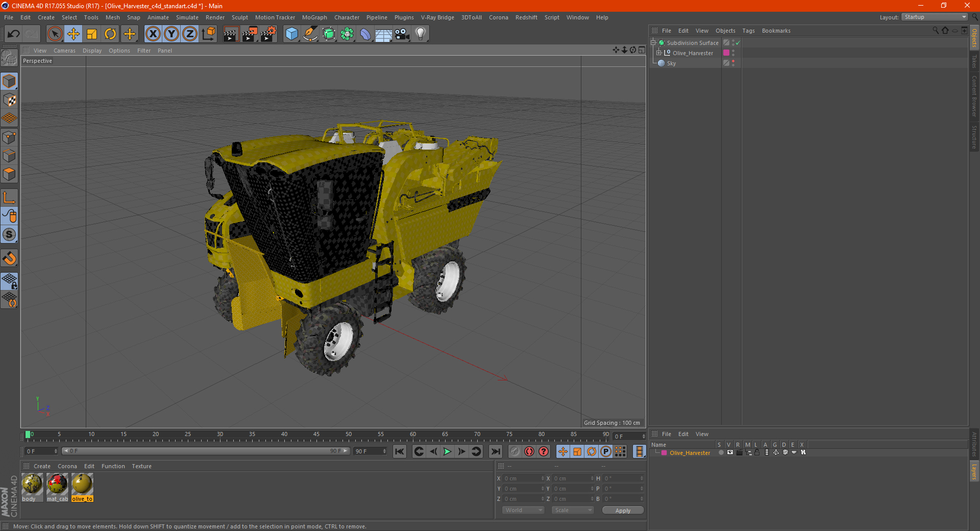Select the Spline Pen tool
Screen dimensions: 980x531
pos(310,34)
